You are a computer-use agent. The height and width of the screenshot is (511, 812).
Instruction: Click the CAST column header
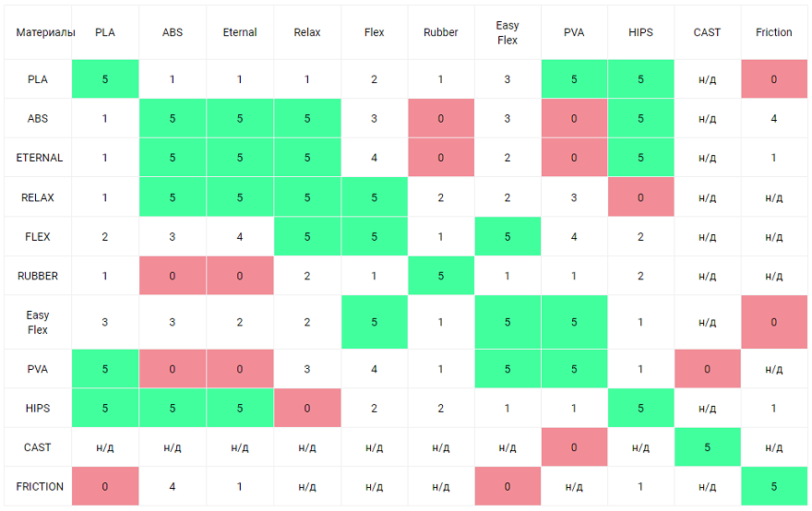(707, 32)
